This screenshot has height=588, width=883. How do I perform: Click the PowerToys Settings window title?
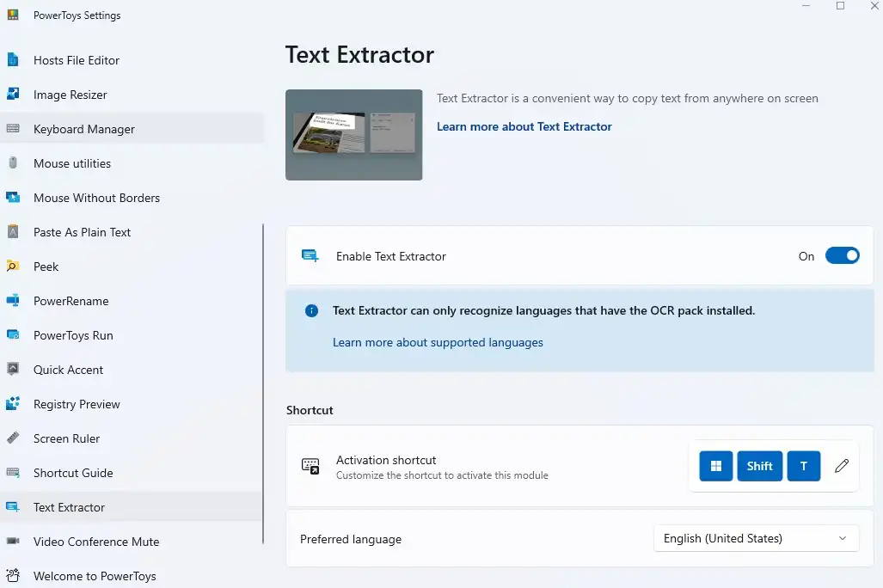(77, 15)
